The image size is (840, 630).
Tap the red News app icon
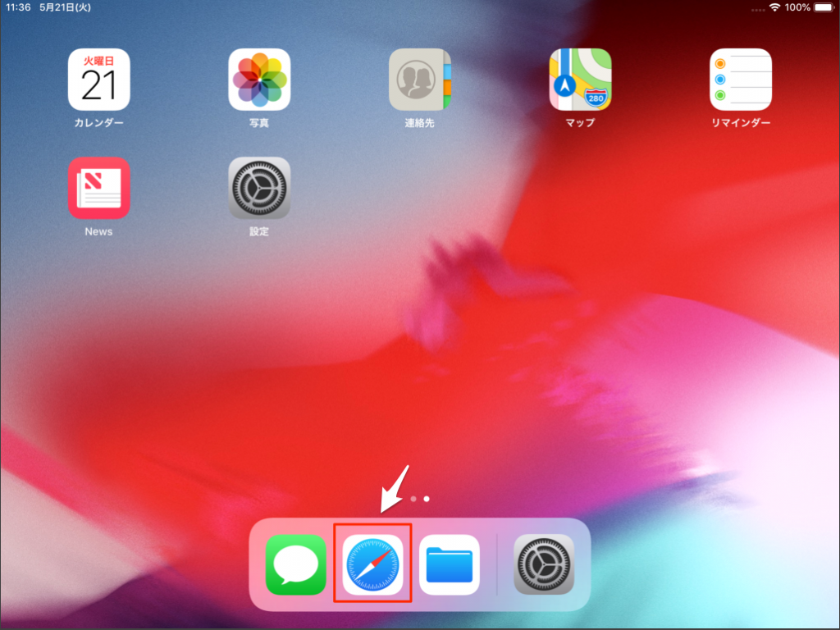click(98, 188)
